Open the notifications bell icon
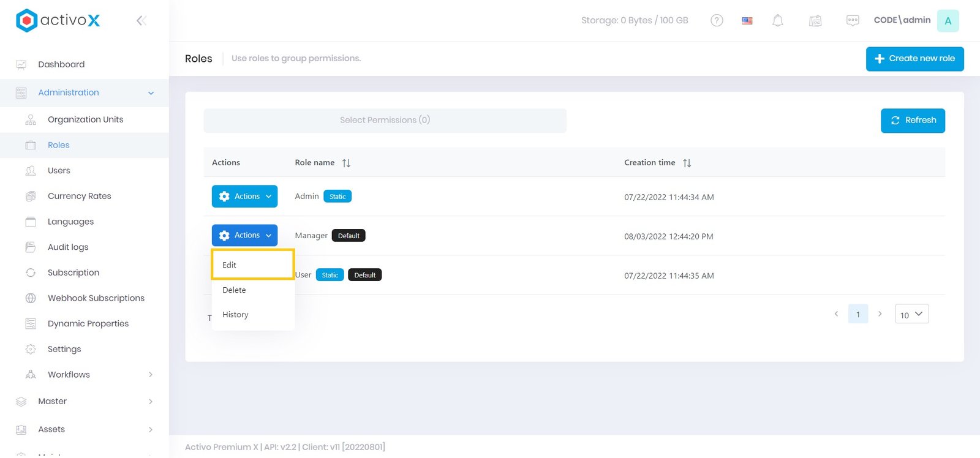Screen dimensions: 980x458 777,20
